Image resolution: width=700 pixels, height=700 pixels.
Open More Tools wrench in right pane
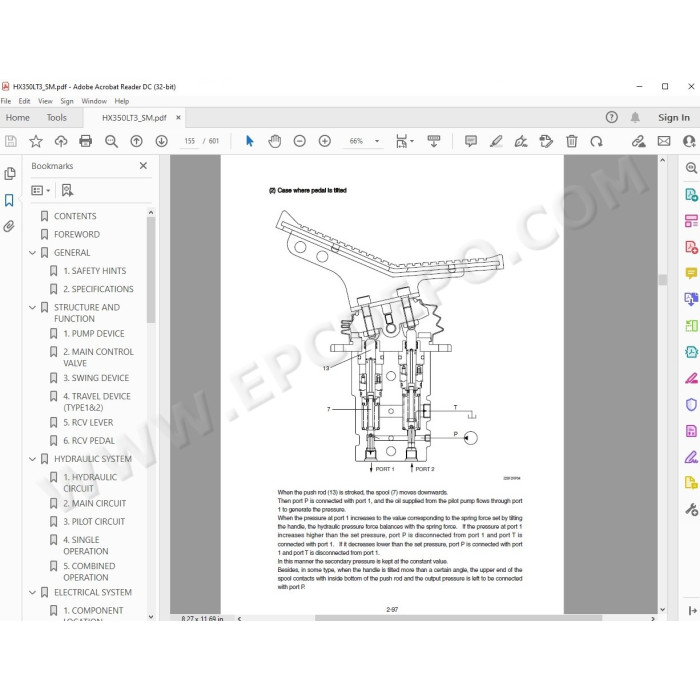tap(691, 509)
